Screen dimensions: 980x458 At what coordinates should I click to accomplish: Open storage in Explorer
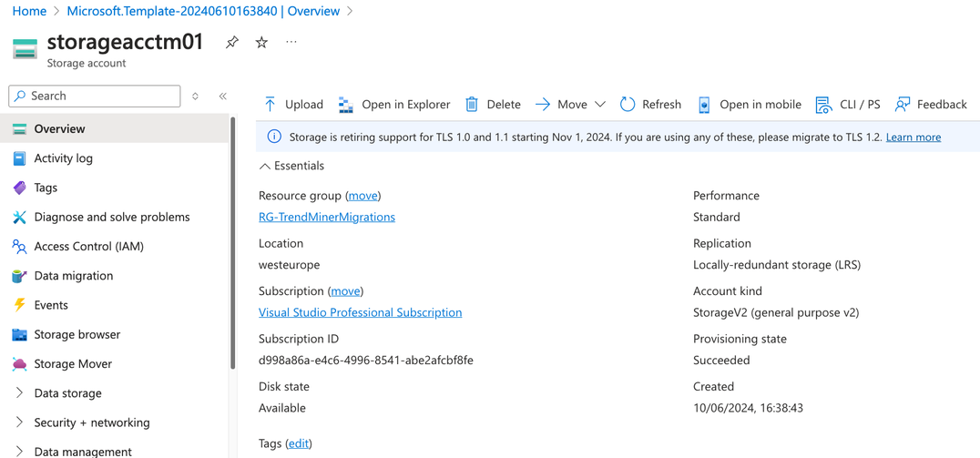pyautogui.click(x=394, y=105)
